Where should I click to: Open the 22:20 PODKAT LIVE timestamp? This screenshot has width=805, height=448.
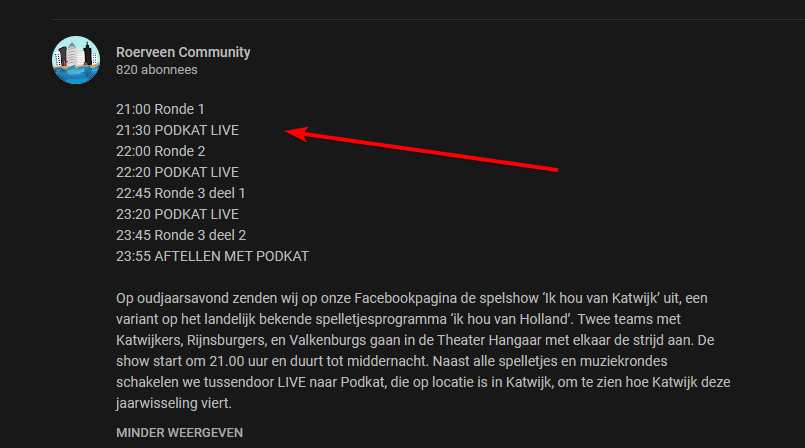pyautogui.click(x=177, y=172)
